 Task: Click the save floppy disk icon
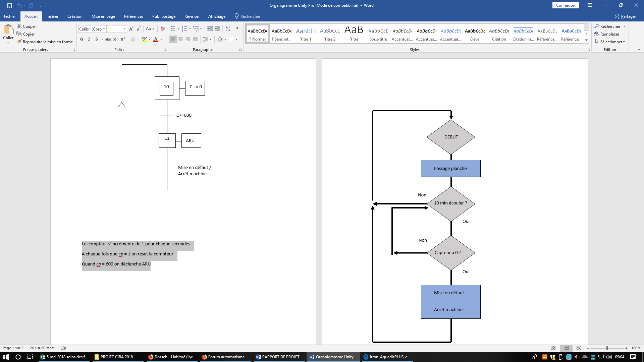pos(10,5)
